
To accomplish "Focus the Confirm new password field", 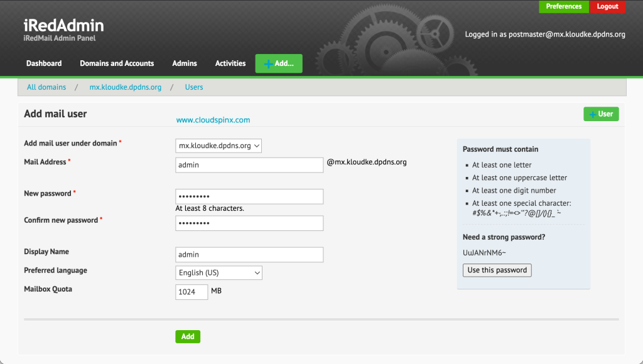I will 249,223.
